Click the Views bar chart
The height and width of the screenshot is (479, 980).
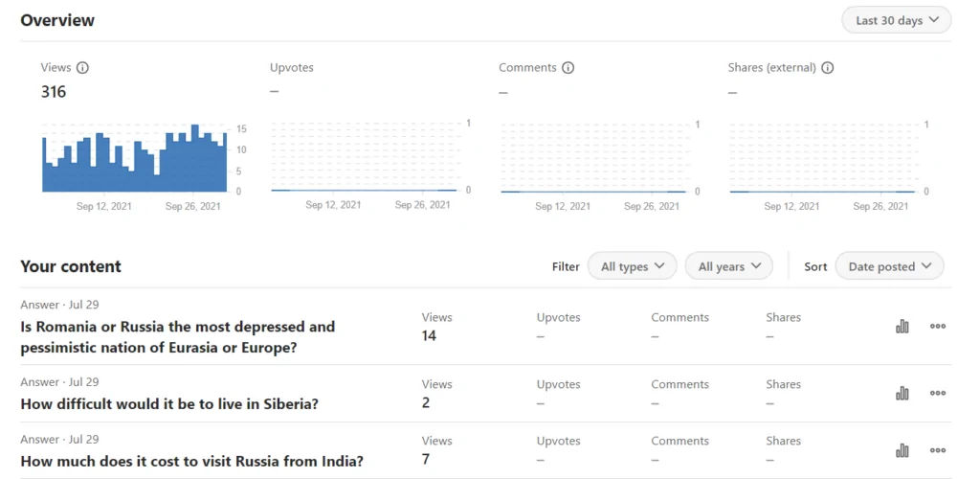tap(134, 159)
